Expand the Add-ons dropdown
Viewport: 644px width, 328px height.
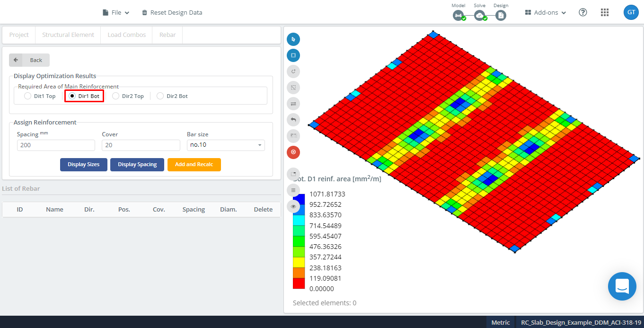[x=545, y=12]
